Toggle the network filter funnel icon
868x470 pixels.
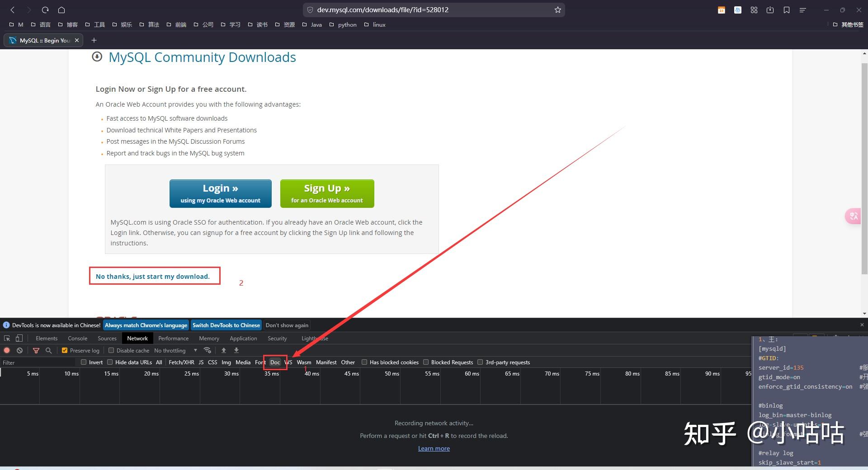pos(36,350)
